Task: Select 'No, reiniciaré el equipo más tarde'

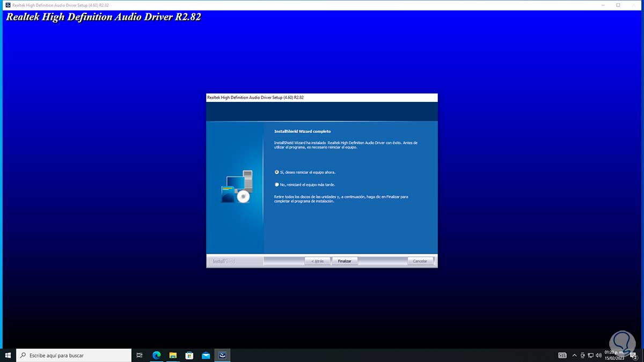Action: pyautogui.click(x=304, y=184)
